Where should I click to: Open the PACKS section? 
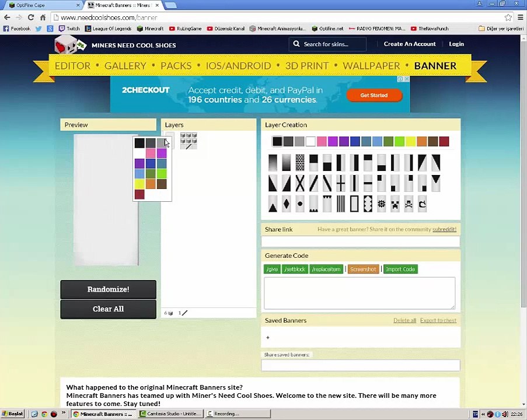[176, 66]
